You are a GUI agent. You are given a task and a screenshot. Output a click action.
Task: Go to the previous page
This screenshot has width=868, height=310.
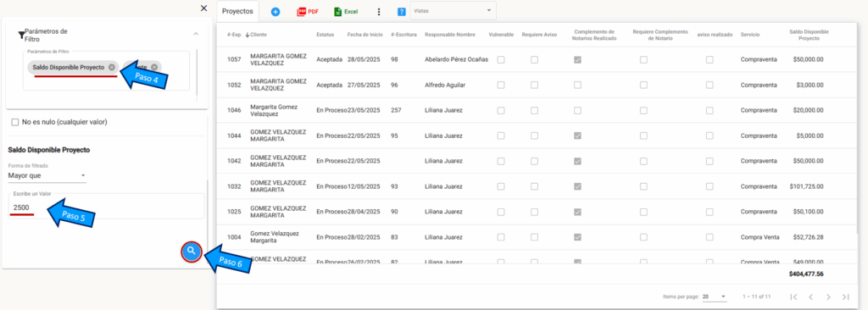click(810, 296)
